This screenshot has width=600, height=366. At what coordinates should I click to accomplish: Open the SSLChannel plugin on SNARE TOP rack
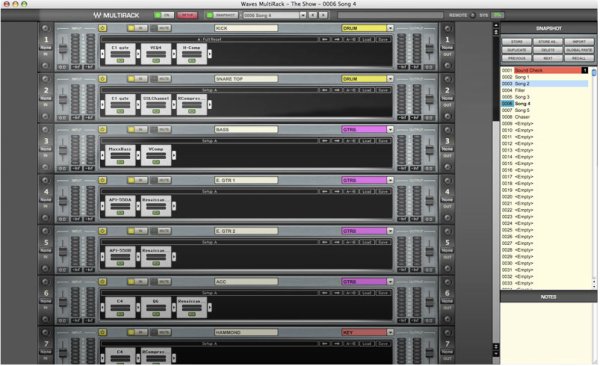[x=156, y=105]
